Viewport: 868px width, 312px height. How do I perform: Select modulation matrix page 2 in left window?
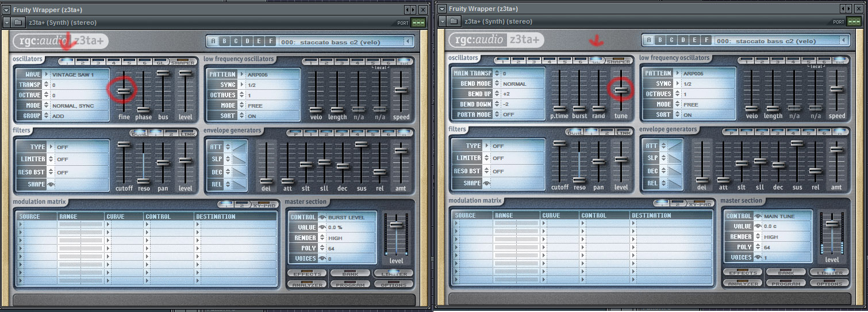[x=243, y=204]
